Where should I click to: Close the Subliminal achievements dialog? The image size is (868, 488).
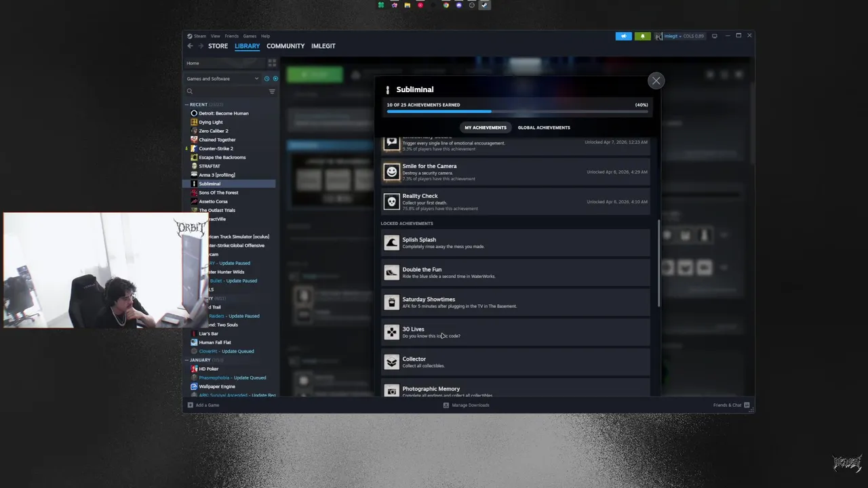[656, 81]
